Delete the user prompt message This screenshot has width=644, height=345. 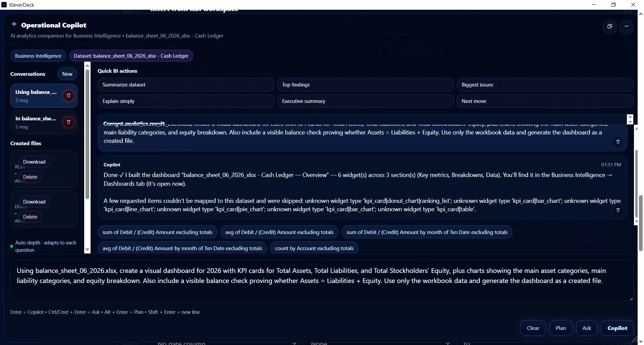pos(618,142)
